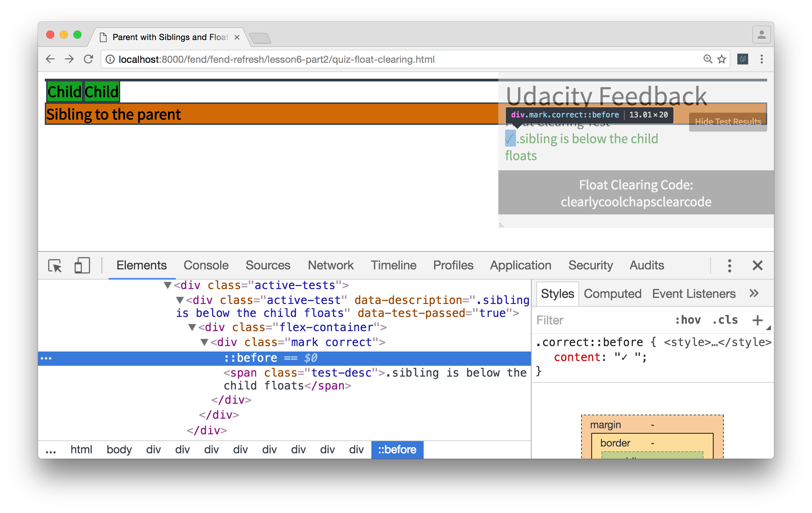Click the Hide Test Results button
This screenshot has height=513, width=812.
726,121
